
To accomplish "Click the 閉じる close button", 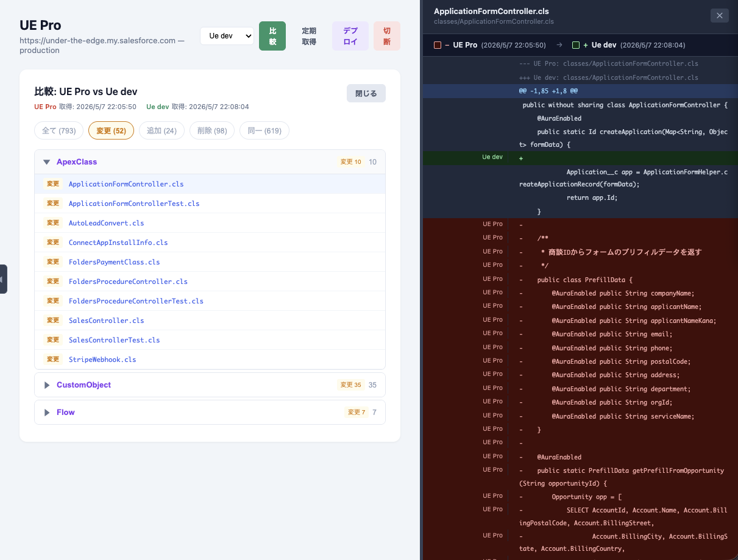I will coord(366,93).
